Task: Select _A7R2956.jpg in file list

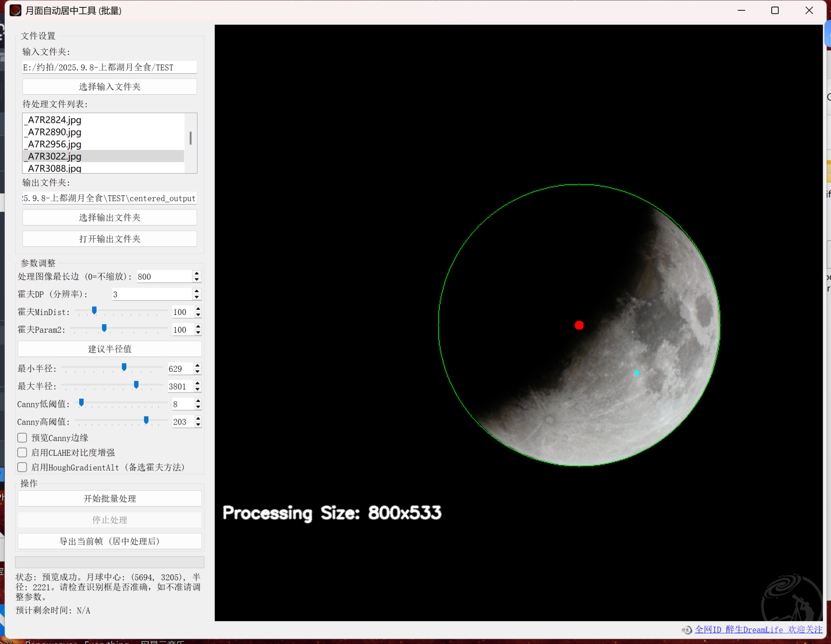Action: pyautogui.click(x=55, y=144)
